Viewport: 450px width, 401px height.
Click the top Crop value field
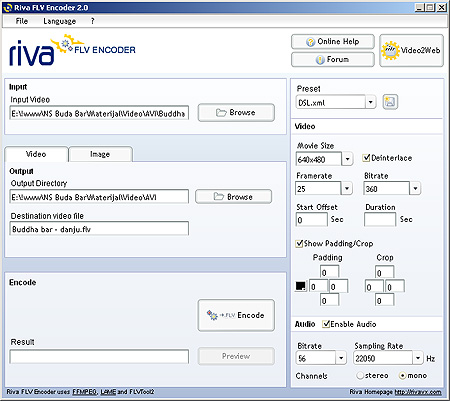tap(384, 272)
